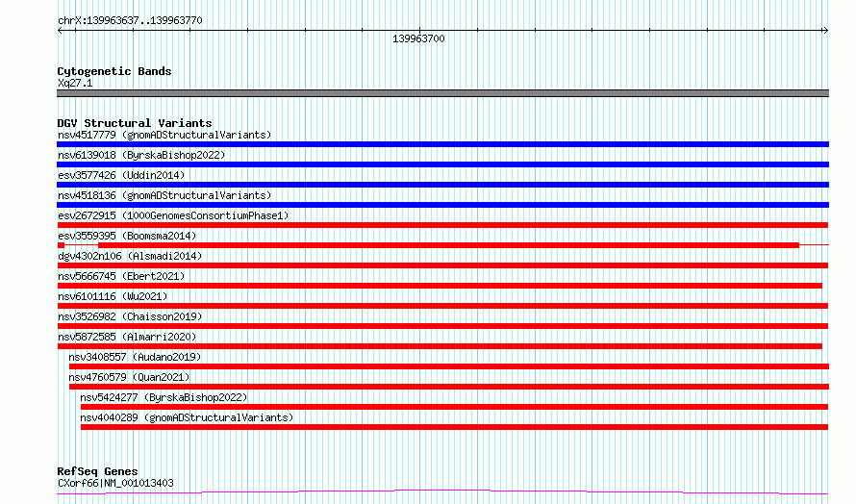
Task: Select the nsv6139018 ByrskaBishop2022 variant
Action: click(x=141, y=155)
